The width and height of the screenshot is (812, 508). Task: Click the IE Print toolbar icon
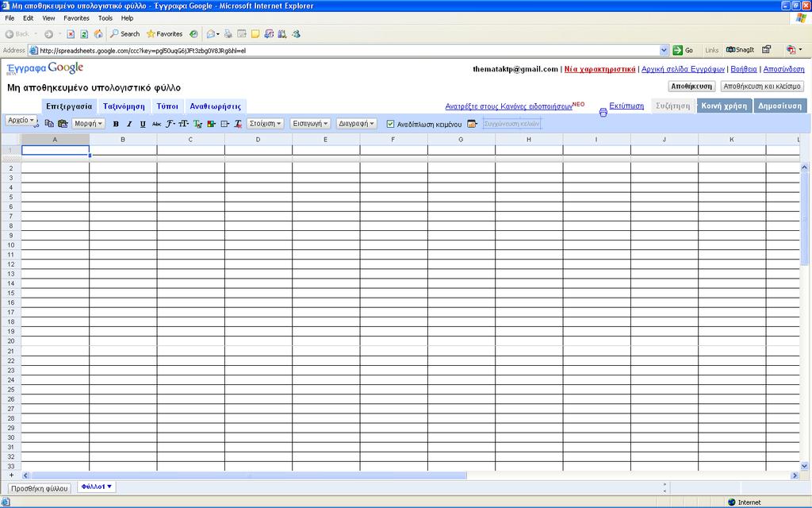tap(228, 34)
